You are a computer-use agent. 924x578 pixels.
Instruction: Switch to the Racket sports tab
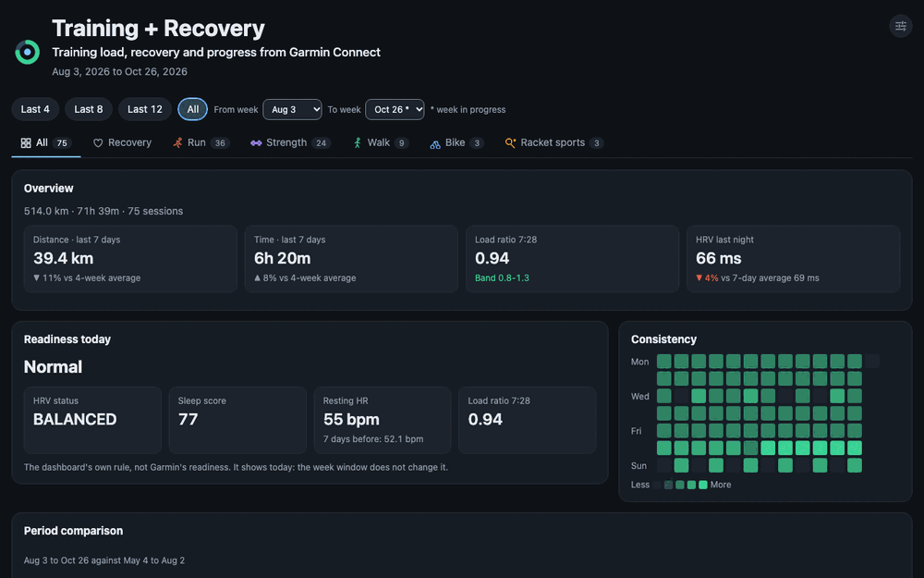[x=553, y=142]
